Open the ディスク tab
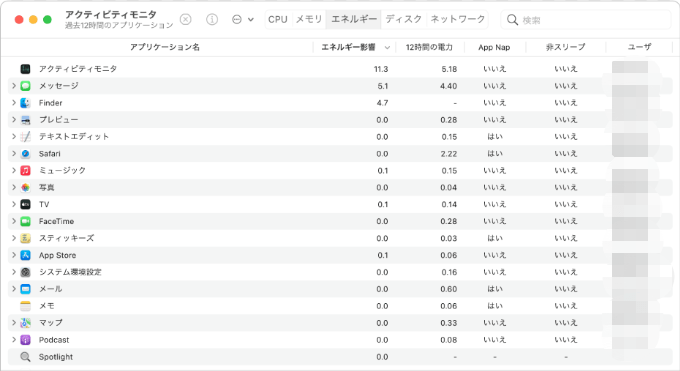The image size is (680, 371). point(404,20)
